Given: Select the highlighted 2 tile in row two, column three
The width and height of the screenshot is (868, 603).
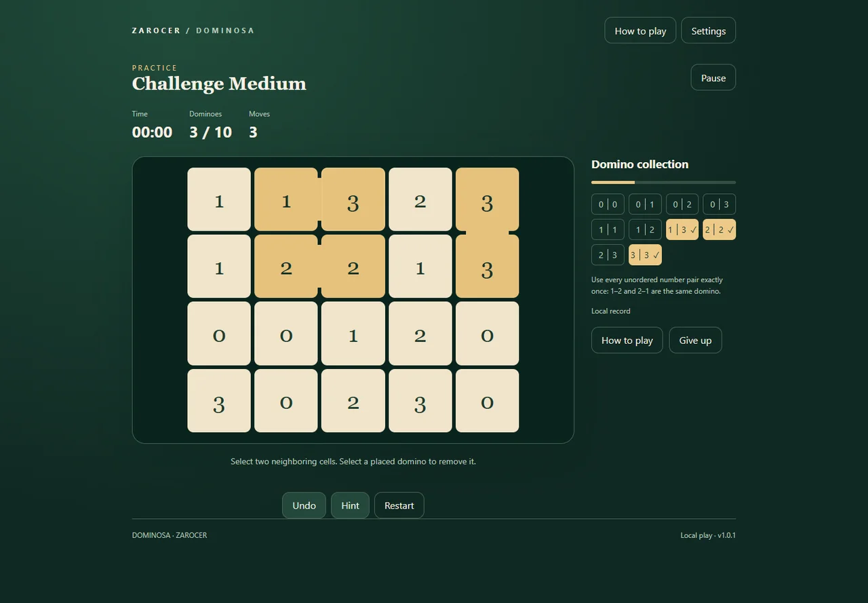Looking at the screenshot, I should (353, 267).
